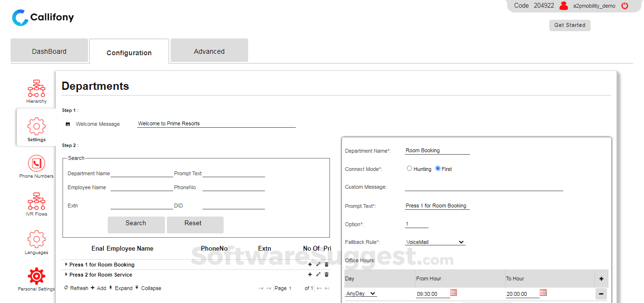Select the First connect mode

(438, 169)
